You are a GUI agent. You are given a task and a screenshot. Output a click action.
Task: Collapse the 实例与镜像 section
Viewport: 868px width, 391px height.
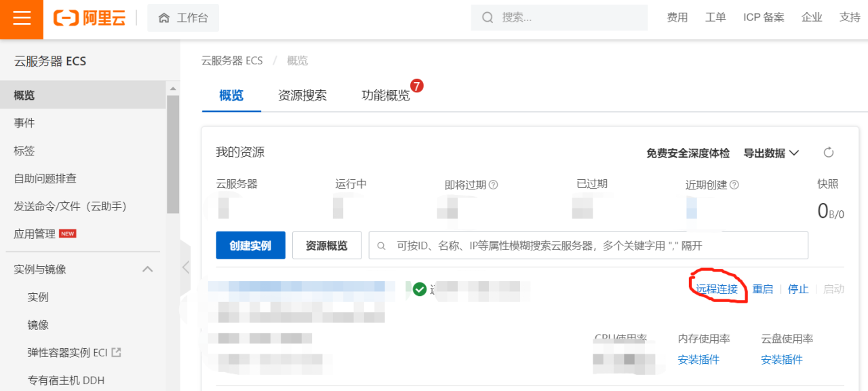point(147,269)
